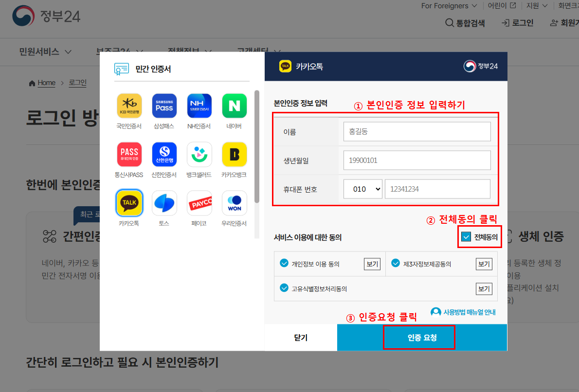Toggle 고유식별정보처리동의 check
The height and width of the screenshot is (392, 579).
tap(284, 287)
